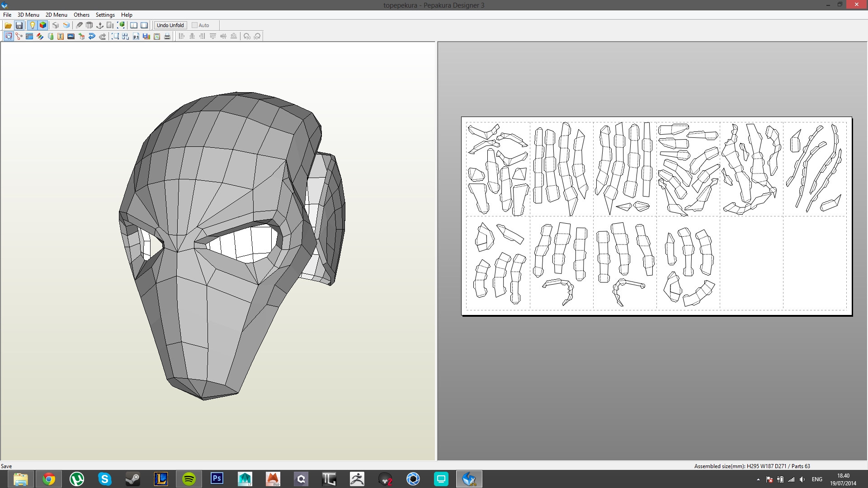
Task: Select the knife cut-edge tool icon
Action: coord(79,25)
